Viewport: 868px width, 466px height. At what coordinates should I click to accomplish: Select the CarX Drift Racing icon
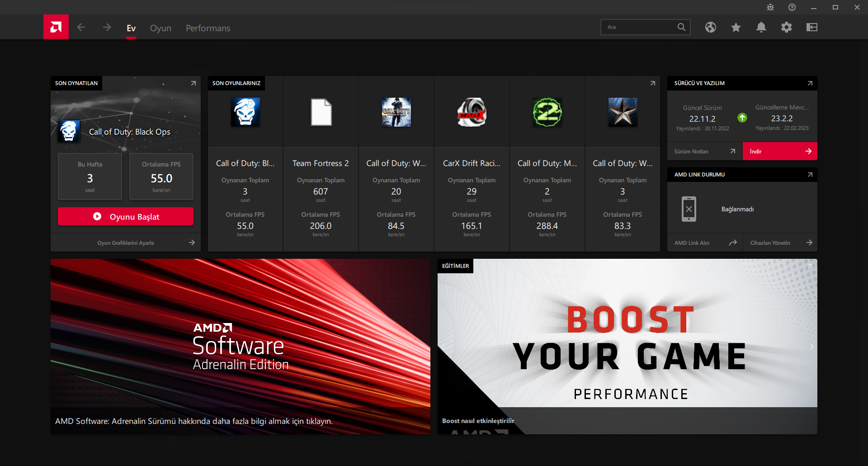pyautogui.click(x=472, y=112)
